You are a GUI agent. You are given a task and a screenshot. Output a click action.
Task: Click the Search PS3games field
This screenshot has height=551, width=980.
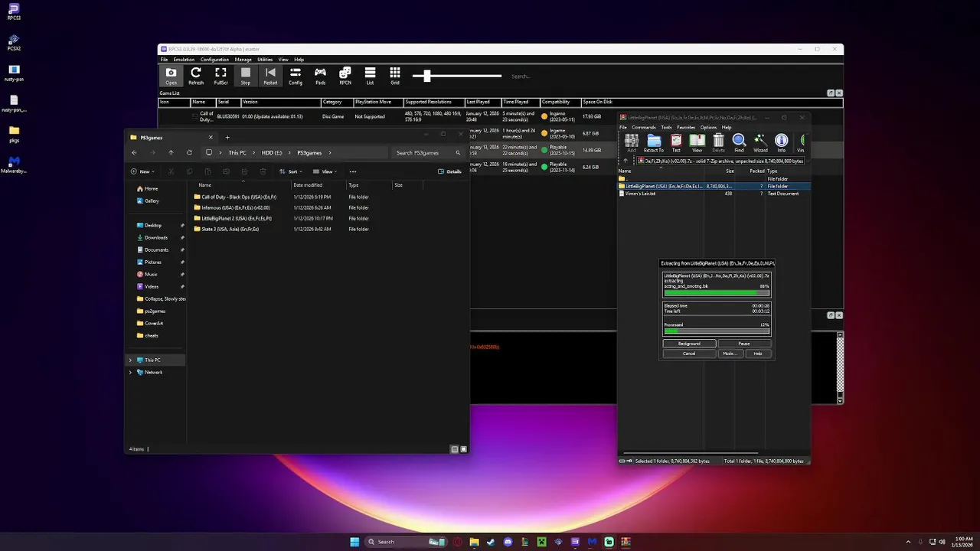429,152
